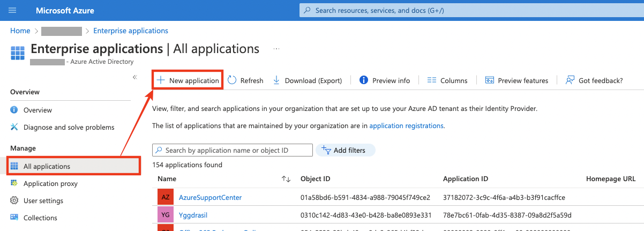Download (Export) the applications list
This screenshot has width=644, height=231.
[x=308, y=80]
